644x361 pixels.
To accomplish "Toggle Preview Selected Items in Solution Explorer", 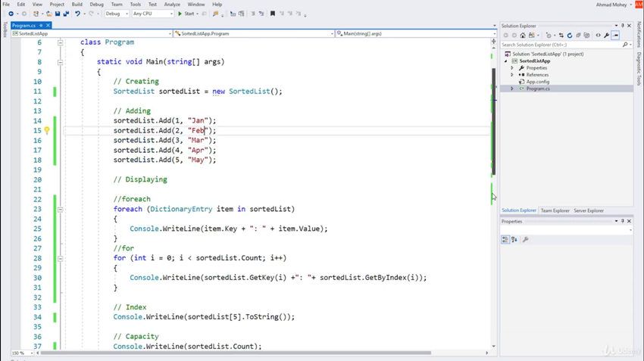I will pos(615,36).
